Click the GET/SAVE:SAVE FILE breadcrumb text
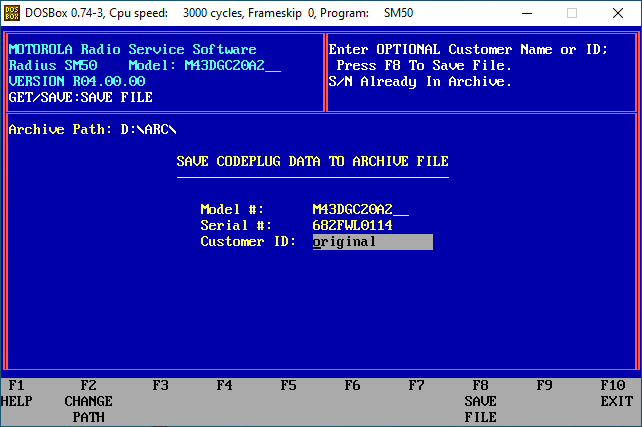Viewport: 642px width, 427px height. click(80, 98)
